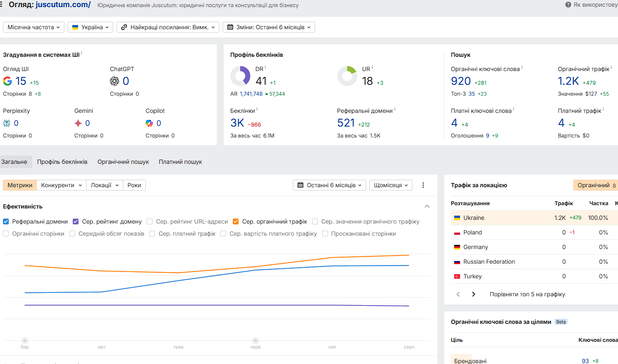The image size is (618, 364).
Task: Enable Сер. платний трафік checkbox
Action: [x=152, y=234]
